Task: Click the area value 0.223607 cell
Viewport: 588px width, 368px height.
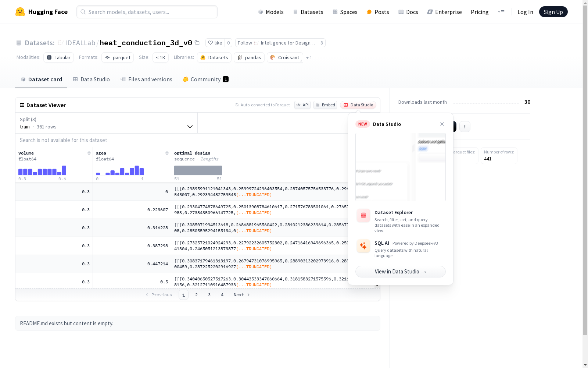Action: click(132, 210)
